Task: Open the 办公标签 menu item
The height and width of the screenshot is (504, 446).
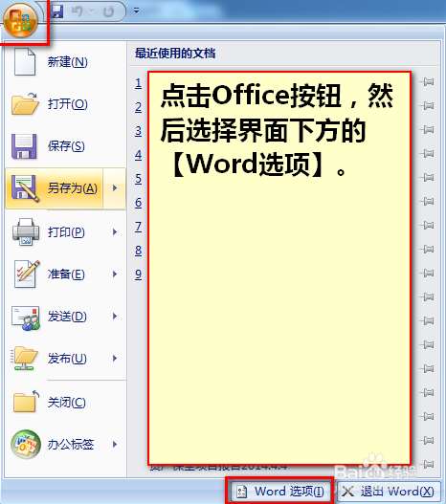Action: pos(65,444)
